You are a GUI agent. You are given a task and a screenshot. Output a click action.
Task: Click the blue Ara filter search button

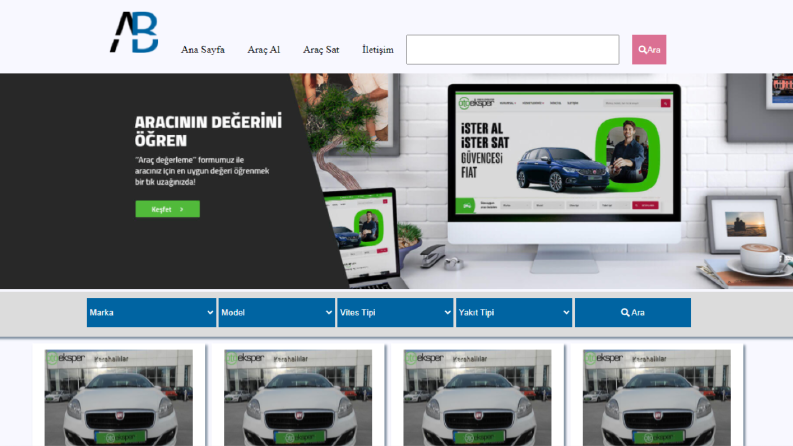[x=633, y=313]
